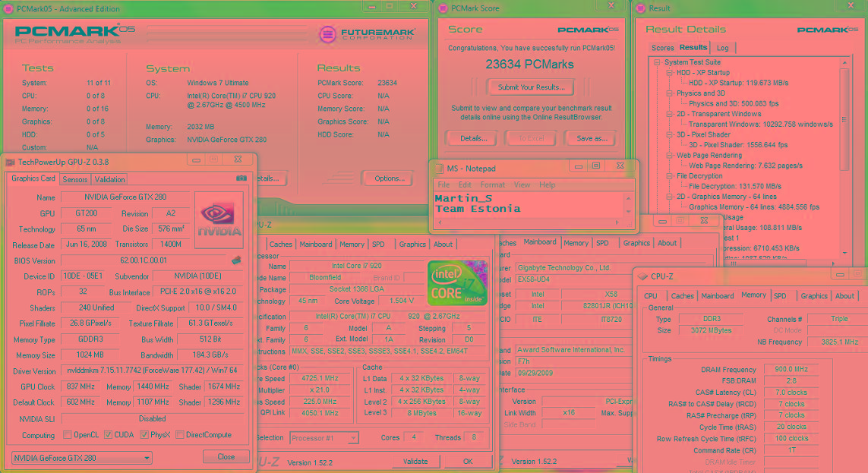This screenshot has width=868, height=473.
Task: Click the Save as button
Action: coord(592,138)
